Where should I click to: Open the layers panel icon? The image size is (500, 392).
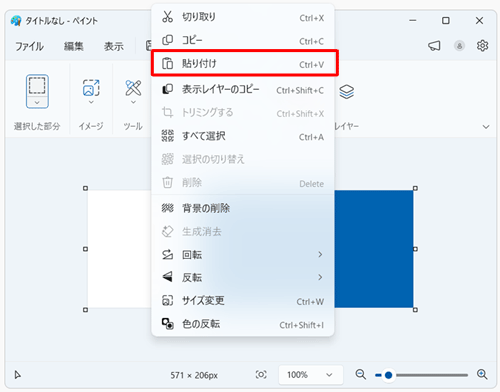(x=347, y=91)
